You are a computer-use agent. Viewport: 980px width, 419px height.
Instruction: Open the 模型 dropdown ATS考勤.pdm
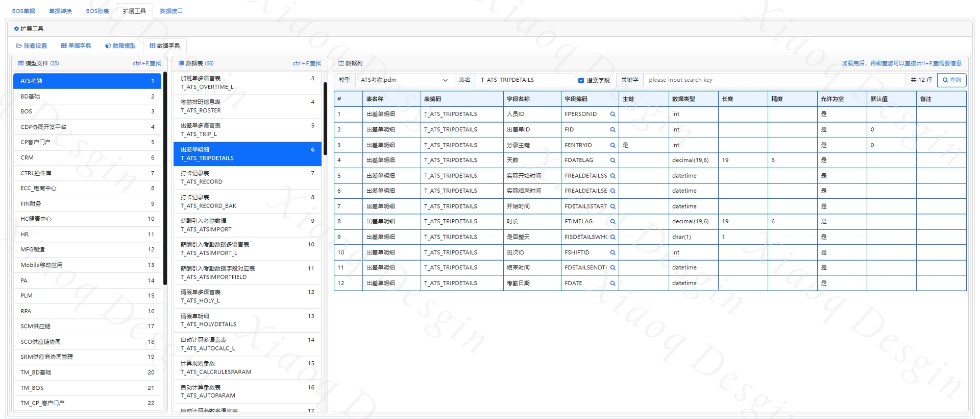tap(404, 80)
